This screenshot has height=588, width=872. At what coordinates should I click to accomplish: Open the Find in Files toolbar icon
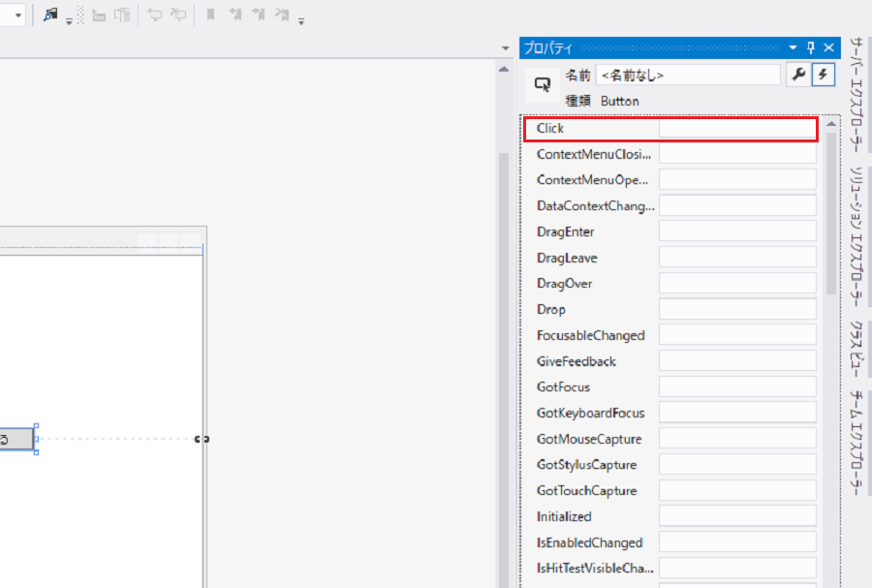50,15
